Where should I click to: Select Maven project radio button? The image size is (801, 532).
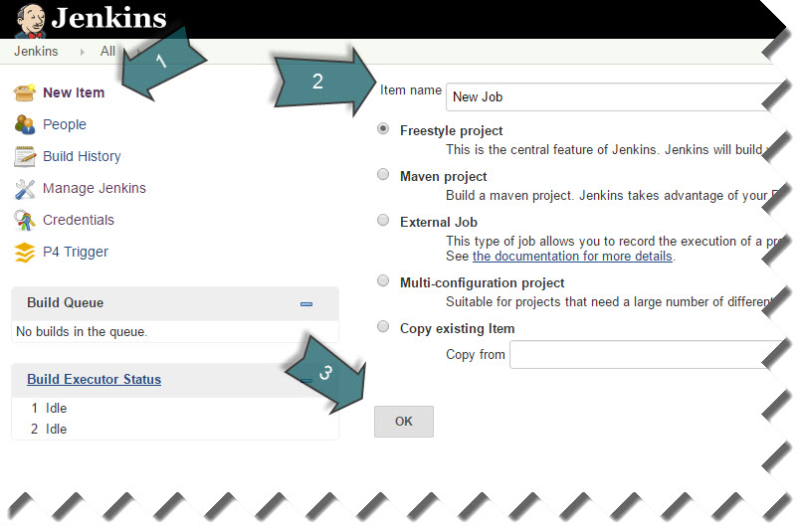383,175
